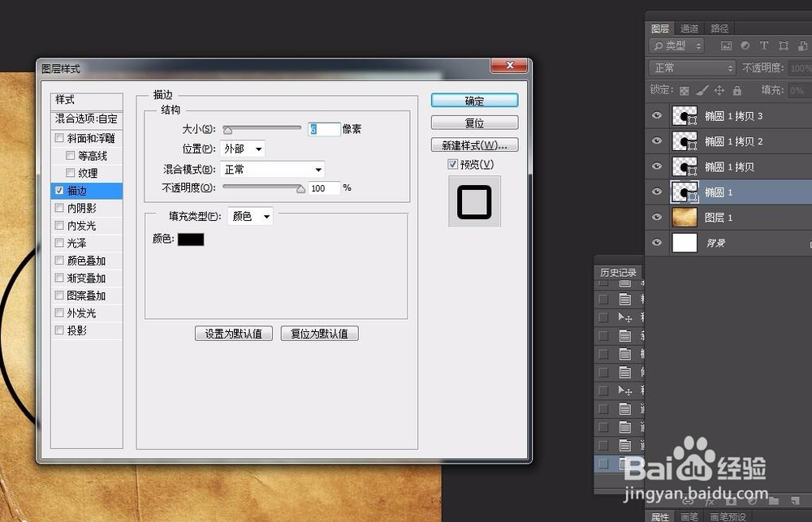Select thumbnail of 背景 layer
The image size is (812, 522).
(x=685, y=243)
